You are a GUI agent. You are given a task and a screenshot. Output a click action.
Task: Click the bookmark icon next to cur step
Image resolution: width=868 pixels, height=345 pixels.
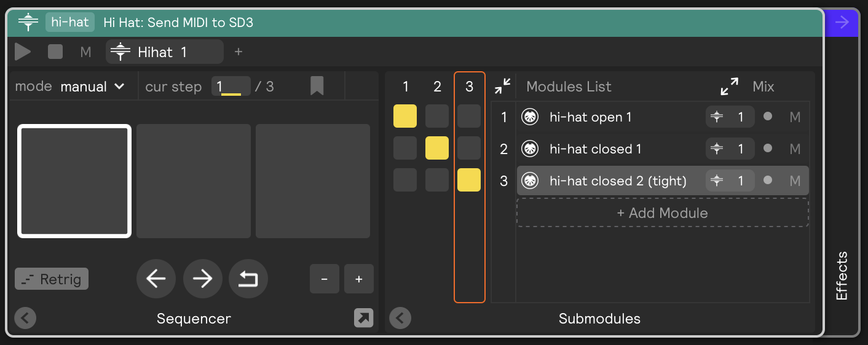[x=317, y=87]
